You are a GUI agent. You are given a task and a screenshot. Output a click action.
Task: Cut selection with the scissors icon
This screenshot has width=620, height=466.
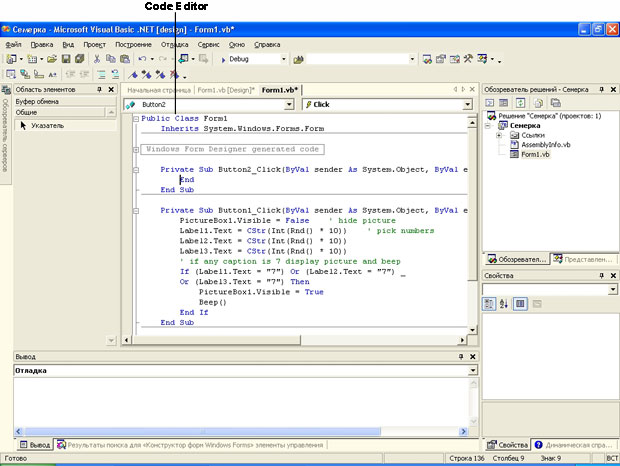[97, 59]
